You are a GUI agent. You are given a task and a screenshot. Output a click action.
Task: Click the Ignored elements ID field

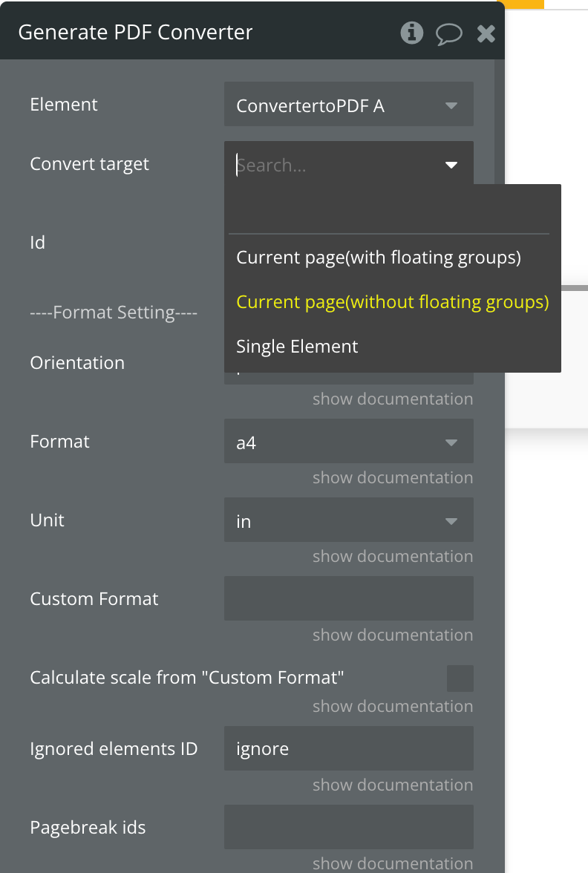tap(349, 748)
